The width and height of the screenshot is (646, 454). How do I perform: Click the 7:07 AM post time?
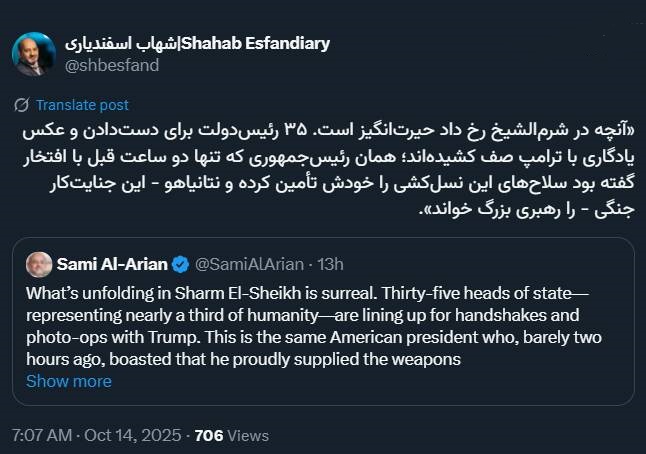pos(42,435)
